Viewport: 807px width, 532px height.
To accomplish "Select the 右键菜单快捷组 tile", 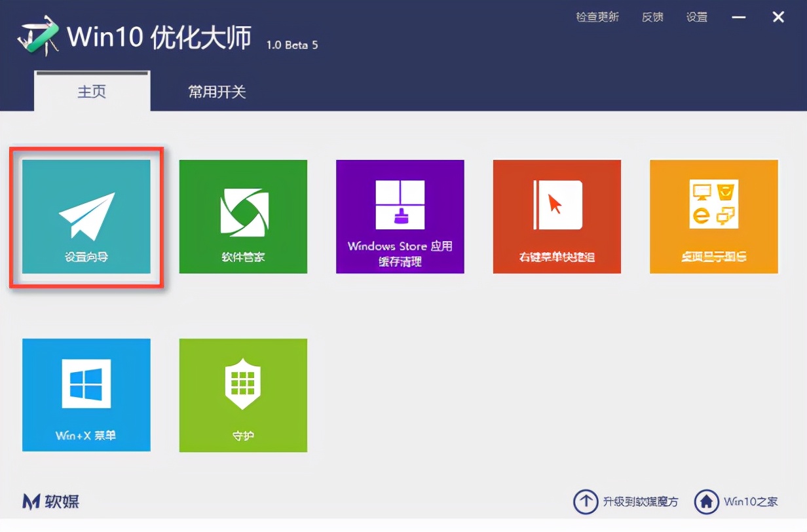I will click(x=556, y=216).
